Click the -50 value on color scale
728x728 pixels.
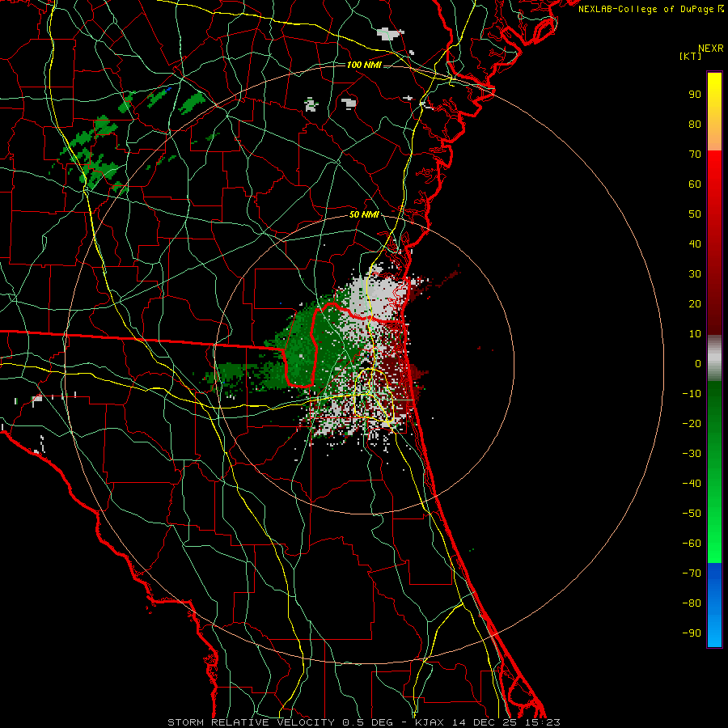pos(692,514)
